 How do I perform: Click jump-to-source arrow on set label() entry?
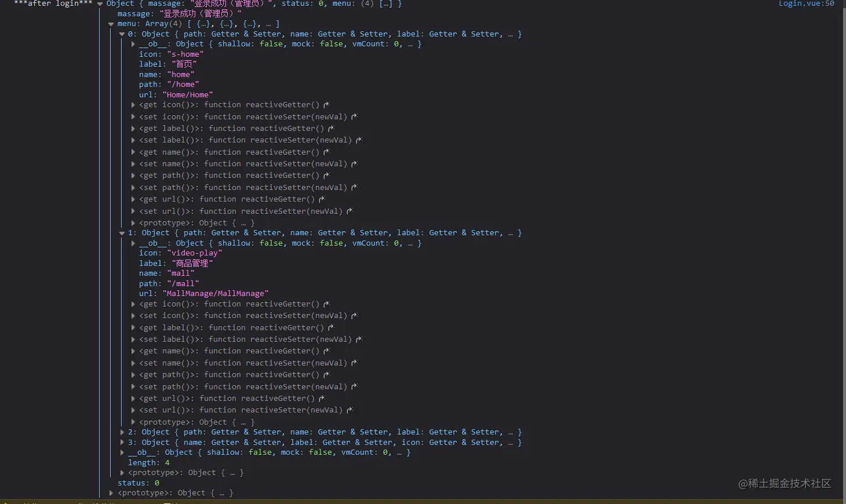[358, 140]
